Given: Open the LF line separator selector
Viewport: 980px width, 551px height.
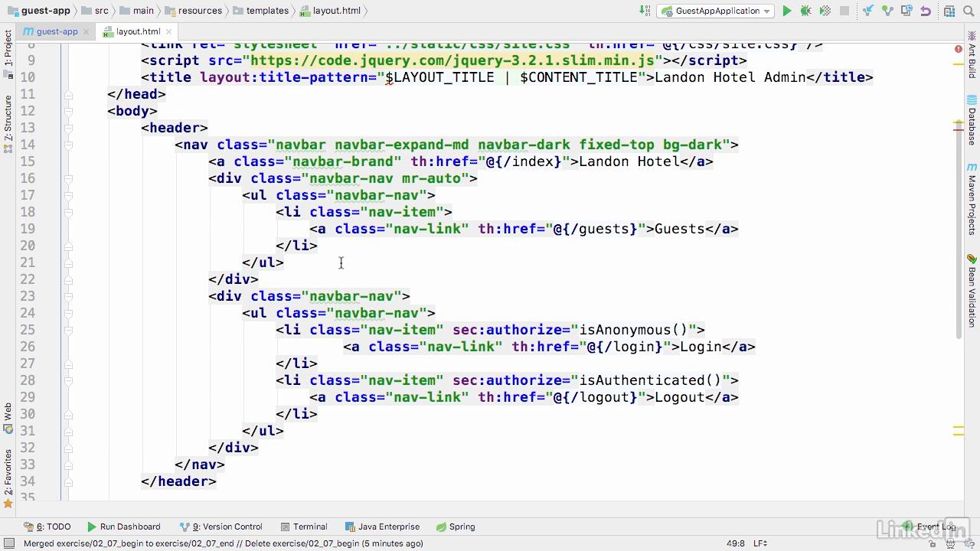Looking at the screenshot, I should pyautogui.click(x=760, y=543).
